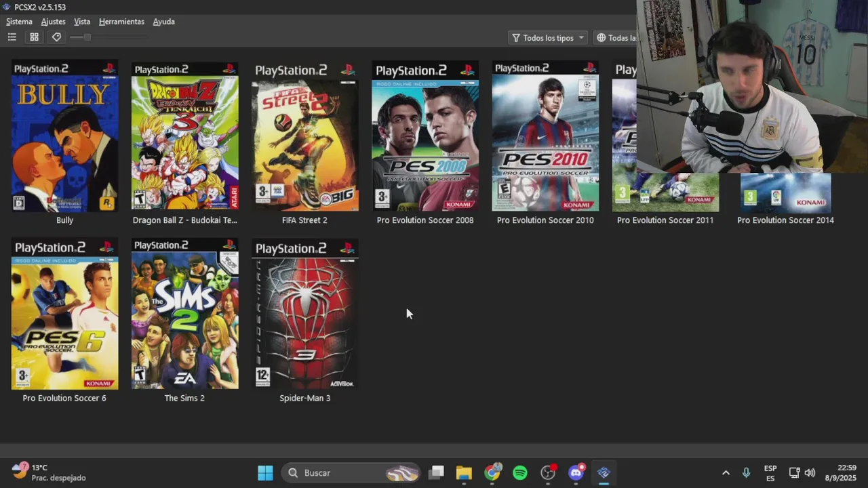868x488 pixels.
Task: Open network settings tray icon
Action: pos(794,472)
